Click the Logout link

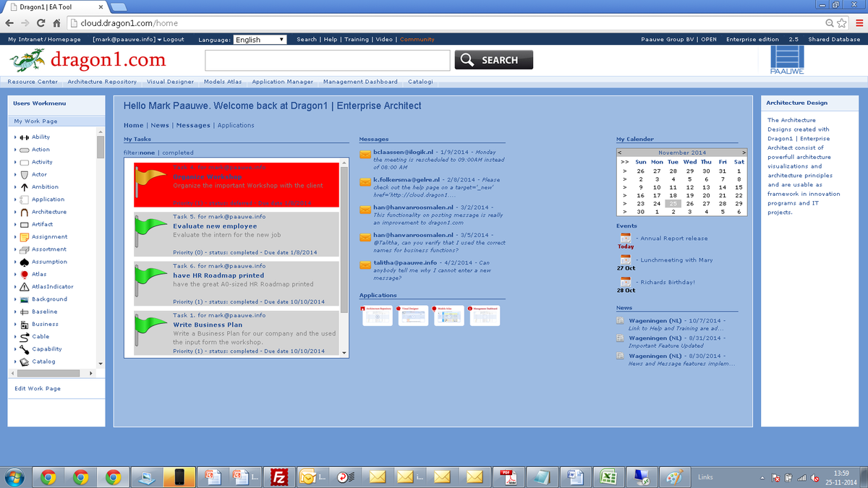coord(174,40)
